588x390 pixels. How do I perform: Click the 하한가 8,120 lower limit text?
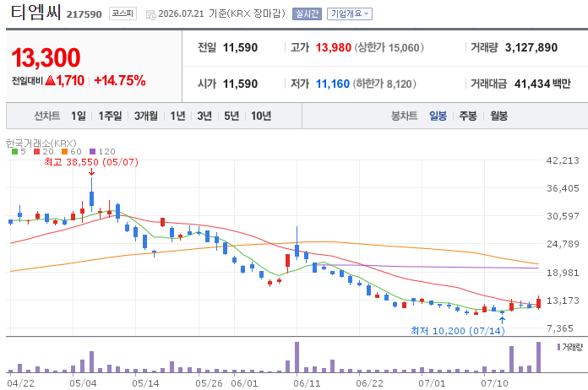click(x=384, y=84)
